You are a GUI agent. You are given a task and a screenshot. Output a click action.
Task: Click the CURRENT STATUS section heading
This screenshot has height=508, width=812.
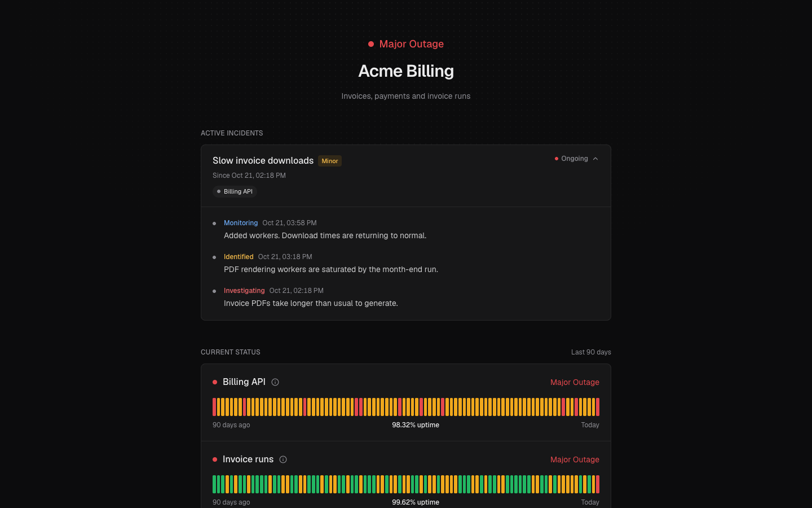pyautogui.click(x=231, y=352)
